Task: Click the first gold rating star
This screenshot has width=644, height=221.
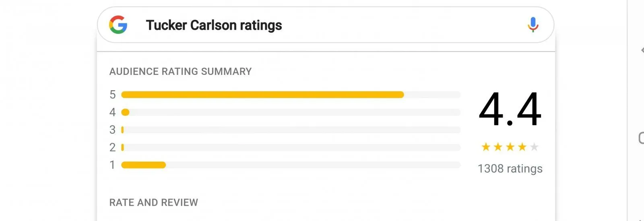Action: point(486,147)
